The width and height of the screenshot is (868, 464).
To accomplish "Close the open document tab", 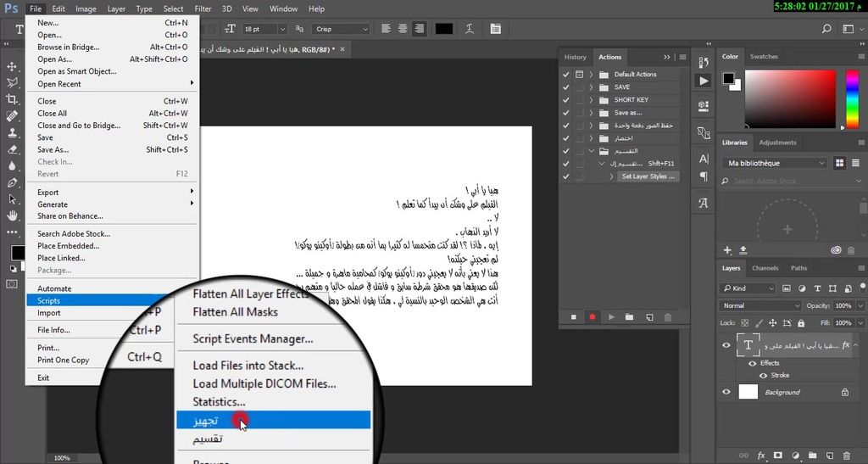I will click(x=342, y=49).
